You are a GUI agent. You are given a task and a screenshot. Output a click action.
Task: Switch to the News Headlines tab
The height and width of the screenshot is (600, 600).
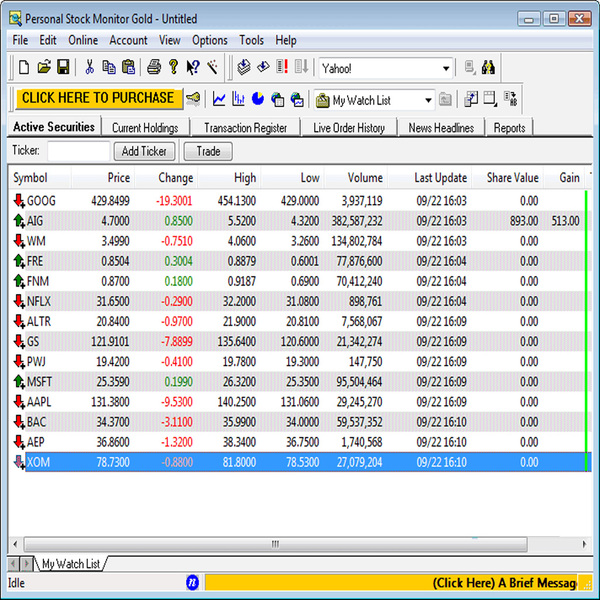[441, 128]
